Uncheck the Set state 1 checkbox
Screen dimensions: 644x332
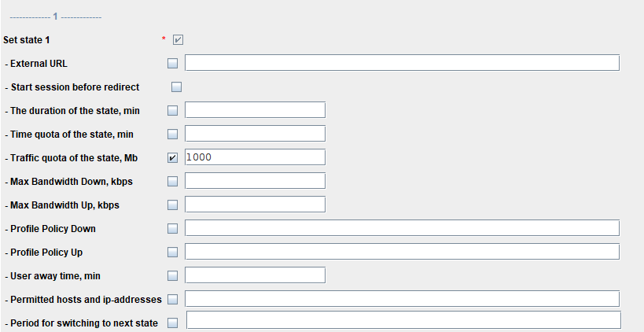click(x=178, y=39)
